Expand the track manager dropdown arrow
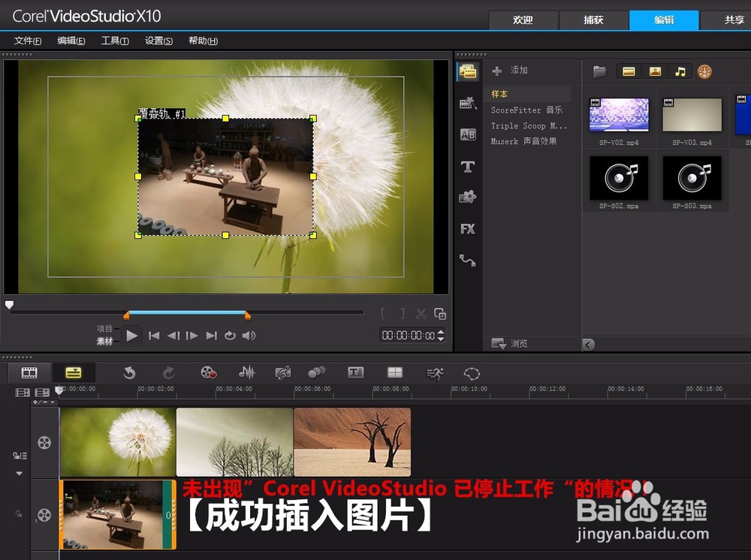The image size is (751, 560). pos(20,474)
